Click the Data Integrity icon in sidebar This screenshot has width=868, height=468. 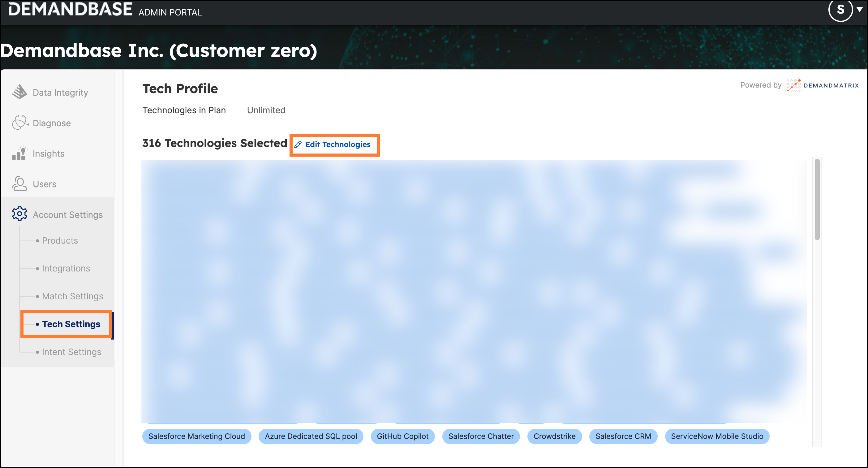(19, 92)
